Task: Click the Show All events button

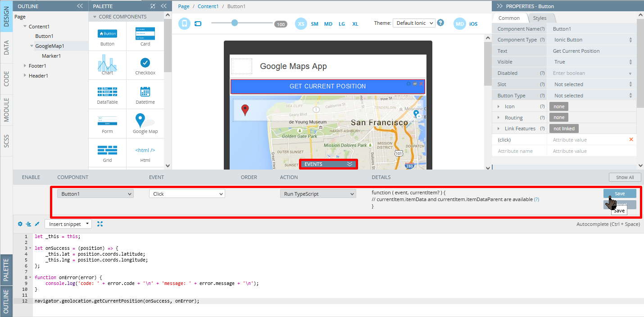Action: pyautogui.click(x=625, y=177)
